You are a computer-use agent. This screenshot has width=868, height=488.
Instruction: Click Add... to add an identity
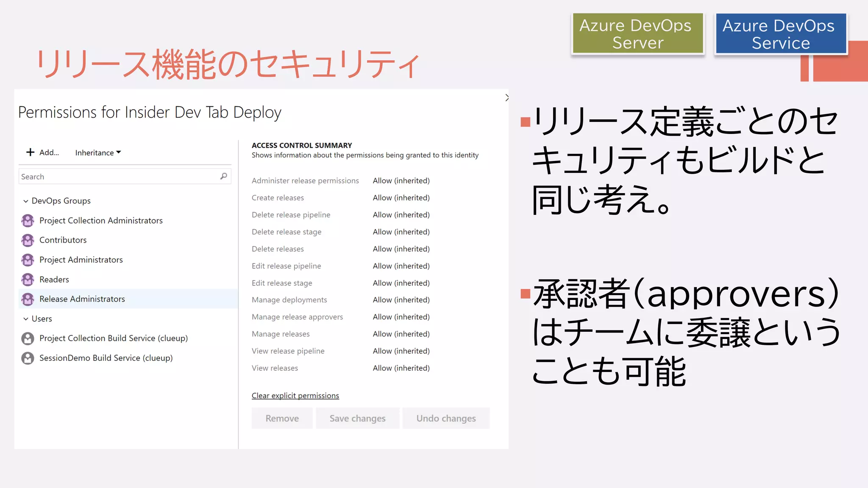[42, 152]
